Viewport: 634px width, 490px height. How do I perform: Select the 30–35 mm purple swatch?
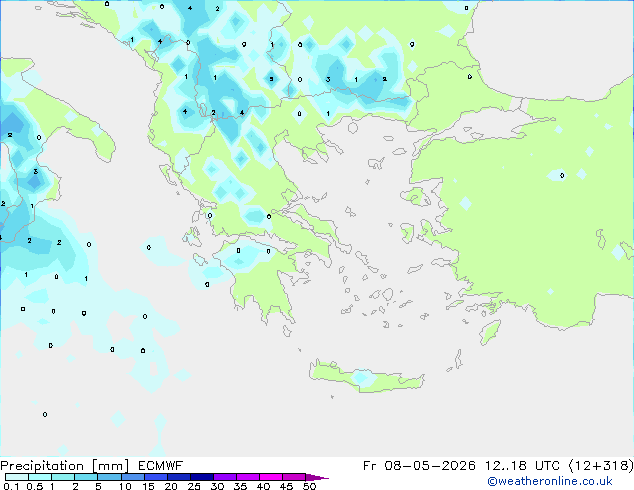pos(225,477)
